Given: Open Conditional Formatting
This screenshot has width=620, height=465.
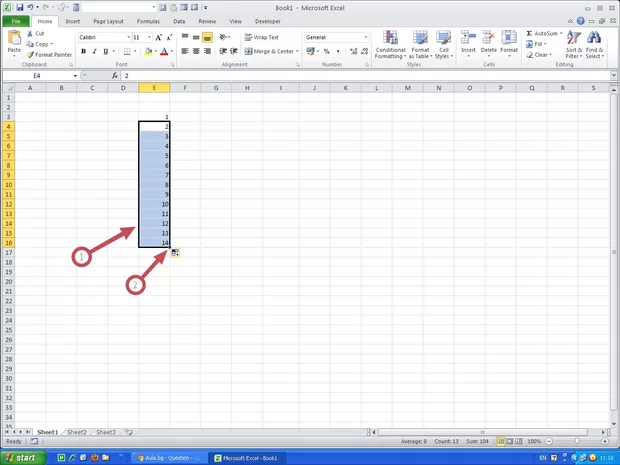Looking at the screenshot, I should coord(390,45).
